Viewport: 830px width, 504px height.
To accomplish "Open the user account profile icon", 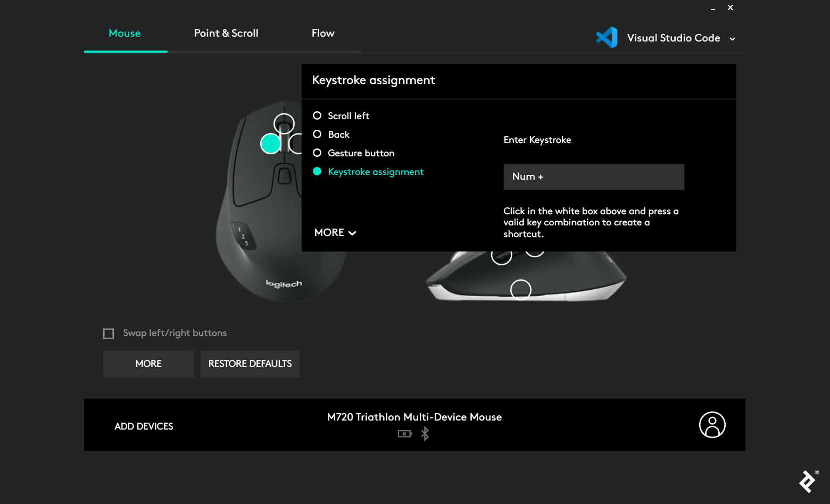I will [712, 425].
